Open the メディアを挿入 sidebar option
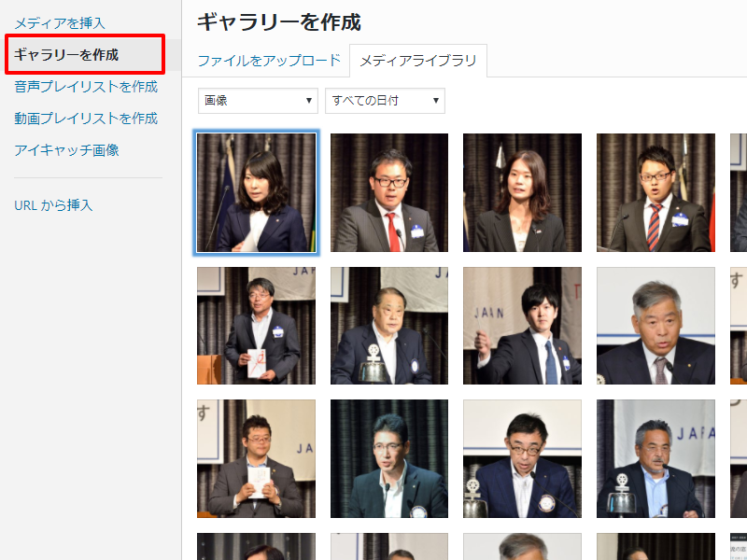Screen dimensions: 747x560 pos(60,22)
